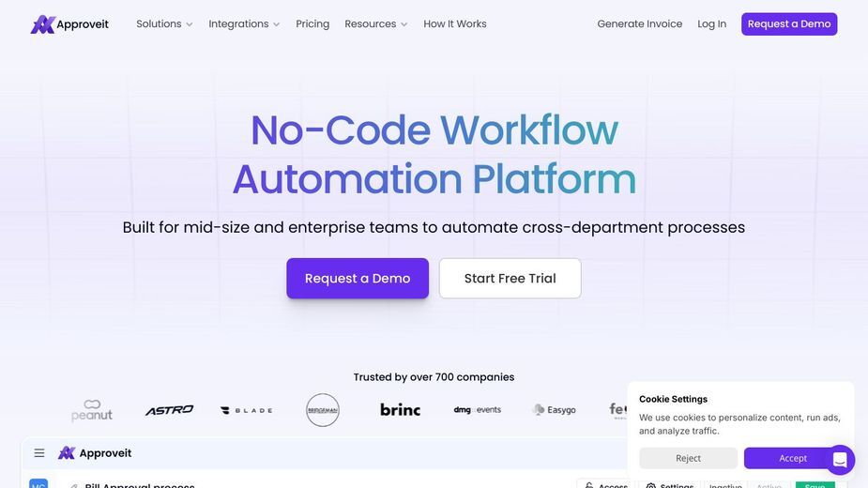Click the 'Trusted by over 700 companies' text

(x=434, y=377)
